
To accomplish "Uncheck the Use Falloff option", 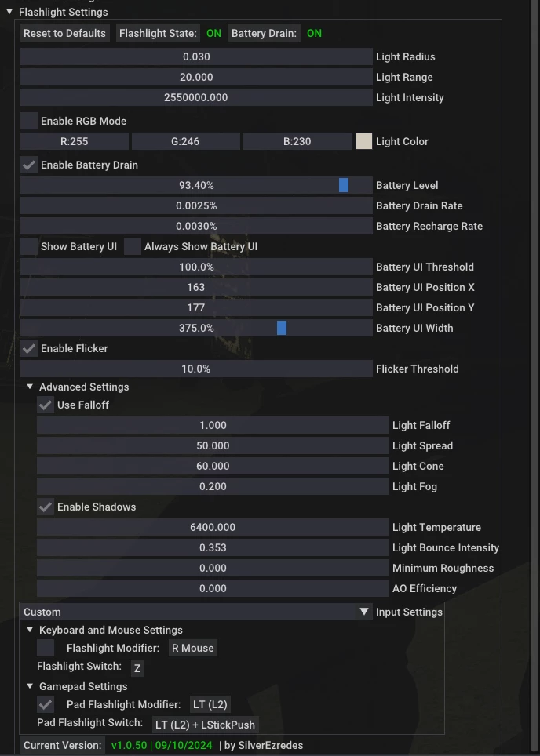I will (x=46, y=405).
